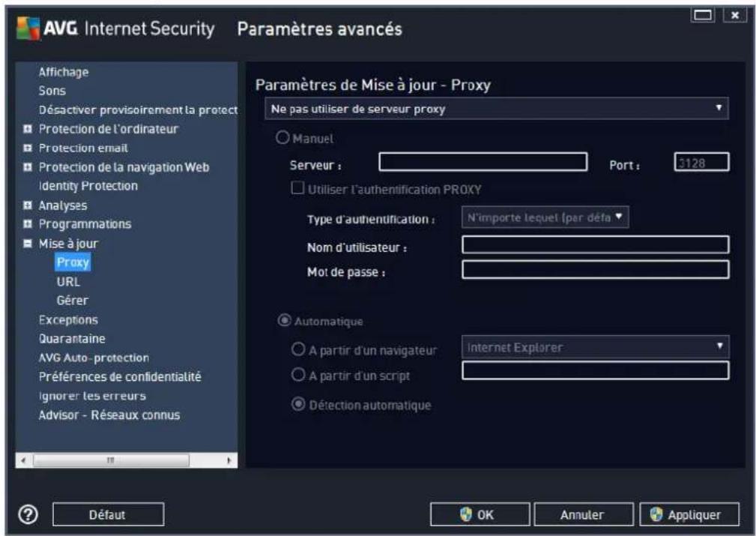The height and width of the screenshot is (536, 756).
Task: Expand the Analyses tree node
Action: (x=28, y=205)
